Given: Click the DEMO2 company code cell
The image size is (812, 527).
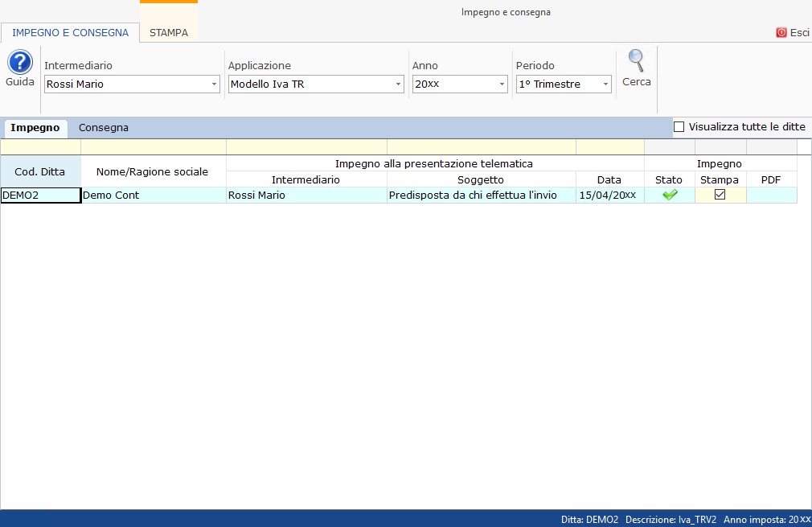Looking at the screenshot, I should [40, 195].
